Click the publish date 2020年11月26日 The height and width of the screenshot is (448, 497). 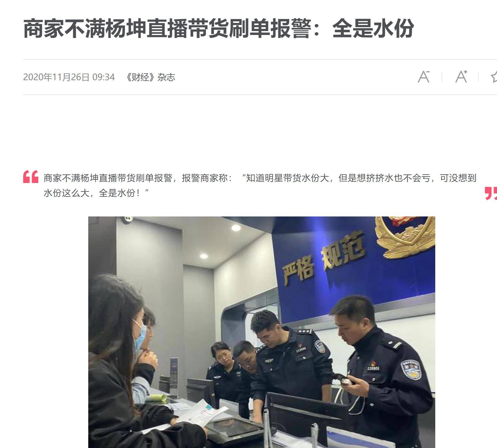click(56, 77)
